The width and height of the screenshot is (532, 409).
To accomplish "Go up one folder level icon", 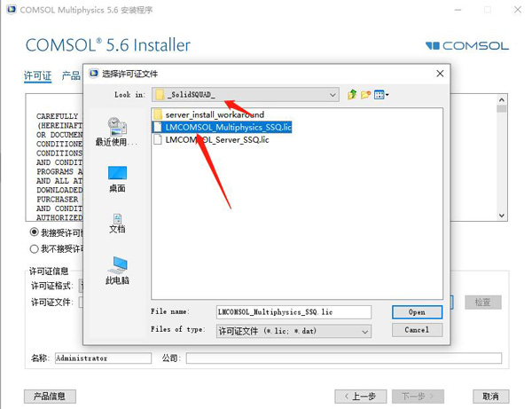I will click(x=352, y=94).
